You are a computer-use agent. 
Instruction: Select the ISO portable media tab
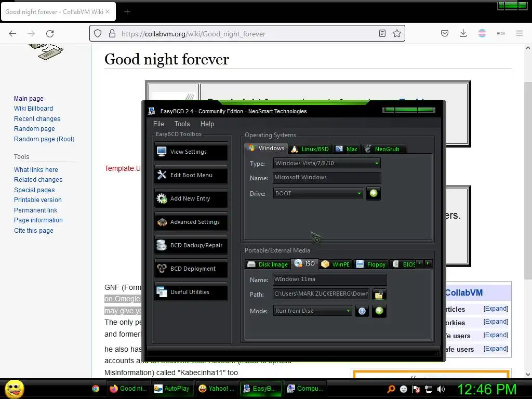[304, 263]
